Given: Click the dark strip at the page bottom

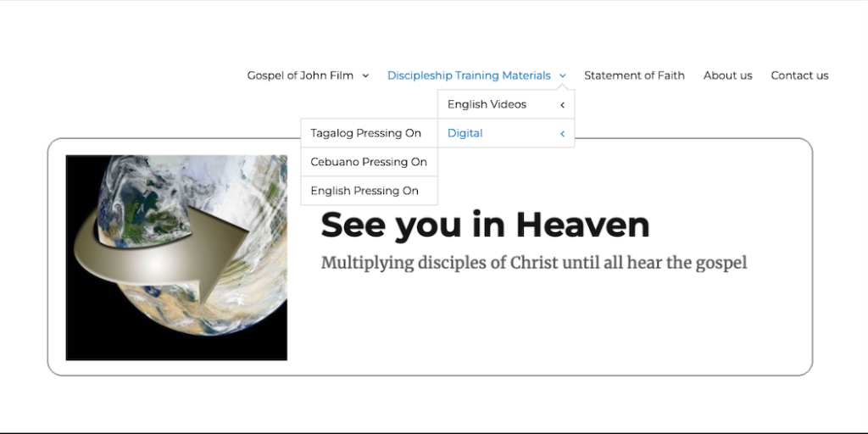Looking at the screenshot, I should [x=434, y=432].
